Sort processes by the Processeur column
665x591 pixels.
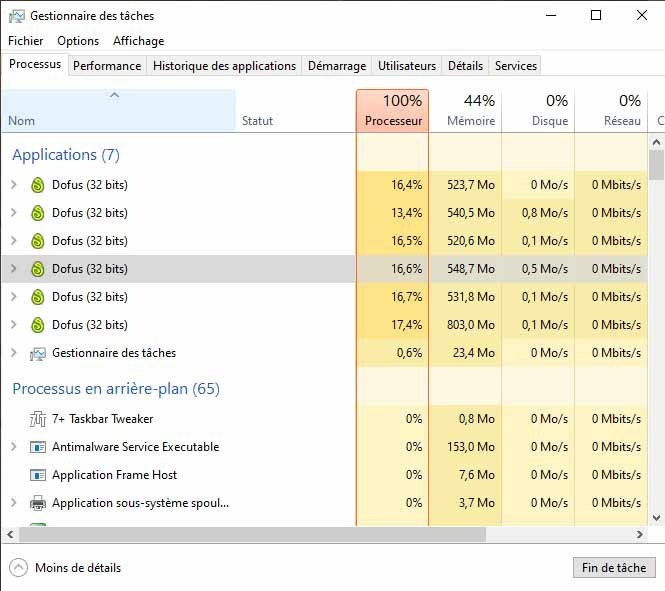[x=392, y=111]
